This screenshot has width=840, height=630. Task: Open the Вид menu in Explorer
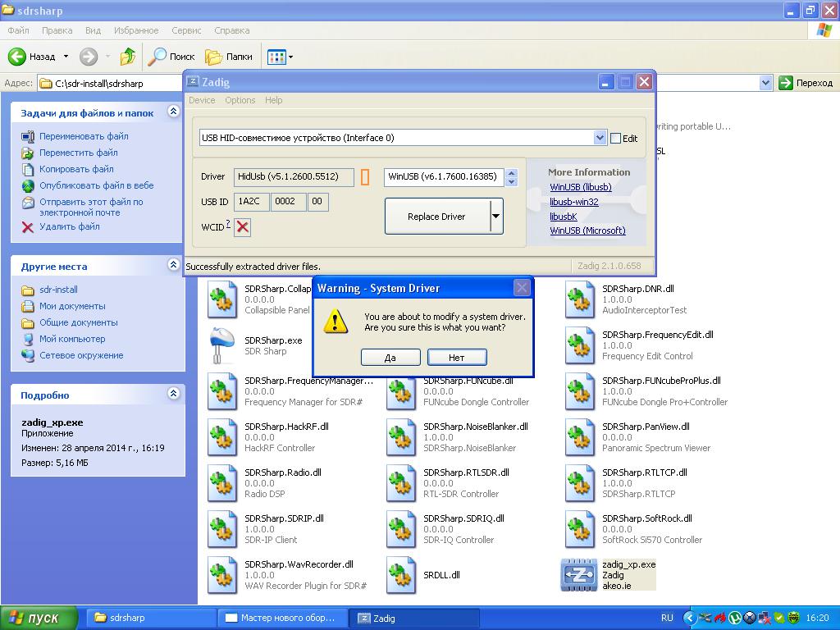click(94, 30)
